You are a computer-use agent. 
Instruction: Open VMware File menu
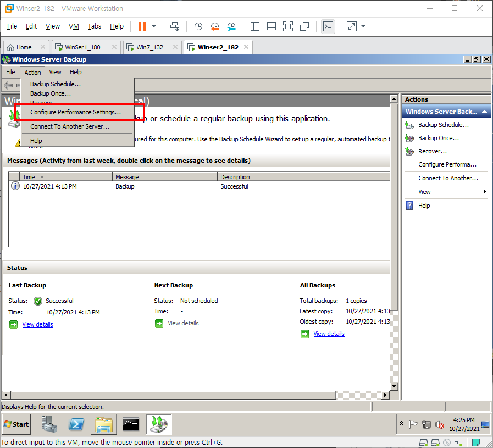pyautogui.click(x=12, y=26)
